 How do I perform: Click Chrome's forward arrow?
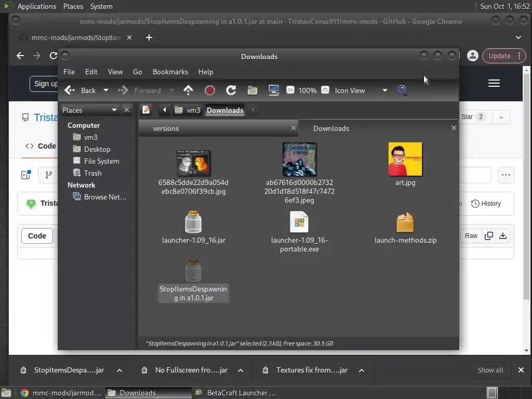click(x=37, y=56)
